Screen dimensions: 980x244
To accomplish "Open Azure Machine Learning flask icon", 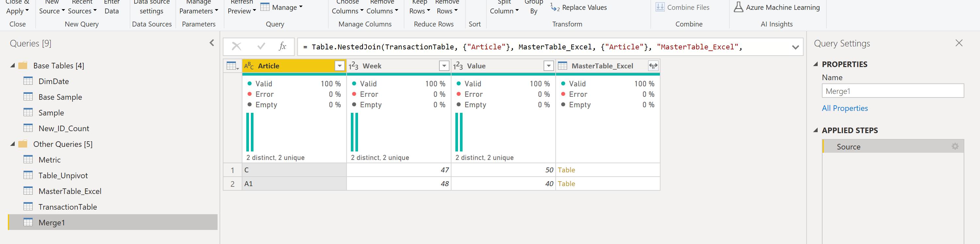I will [738, 7].
